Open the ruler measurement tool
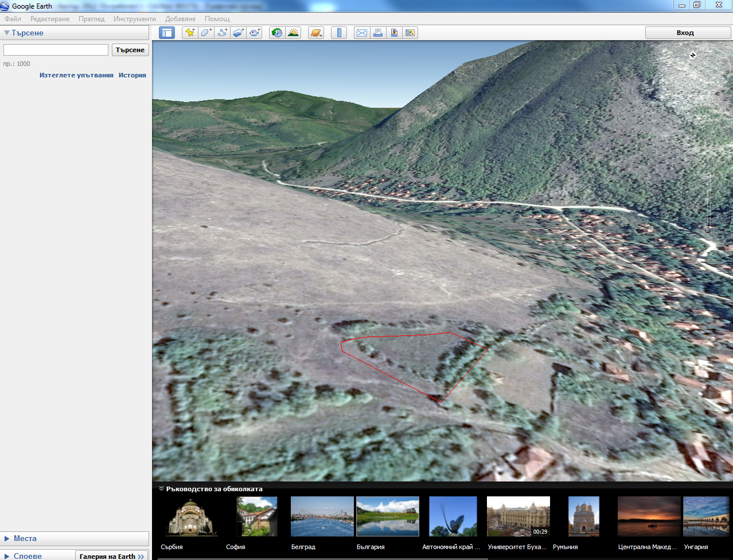 pyautogui.click(x=339, y=33)
